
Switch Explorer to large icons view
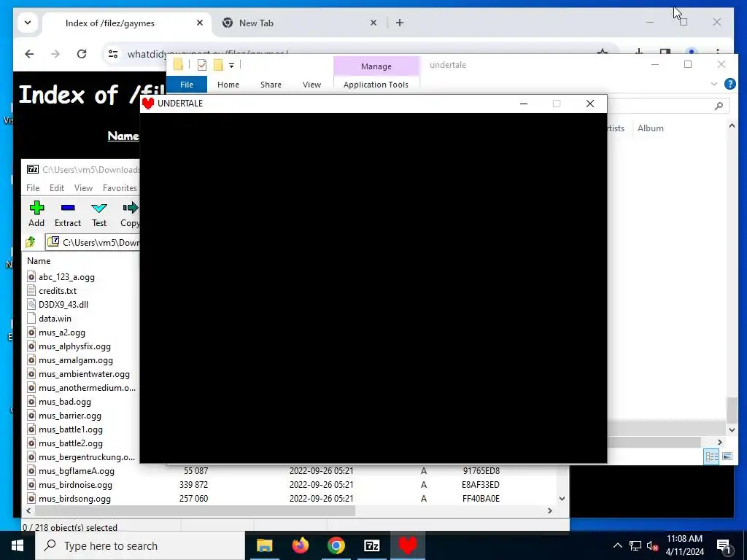coord(727,456)
